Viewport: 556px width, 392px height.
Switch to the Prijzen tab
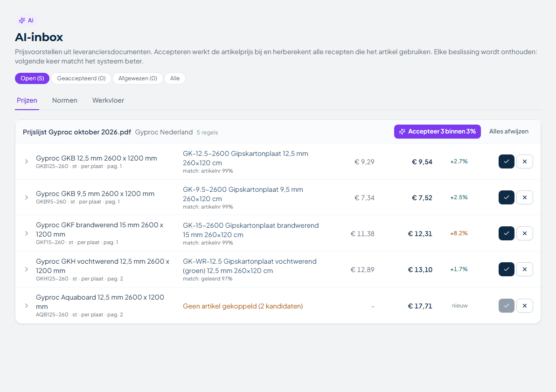(x=27, y=100)
